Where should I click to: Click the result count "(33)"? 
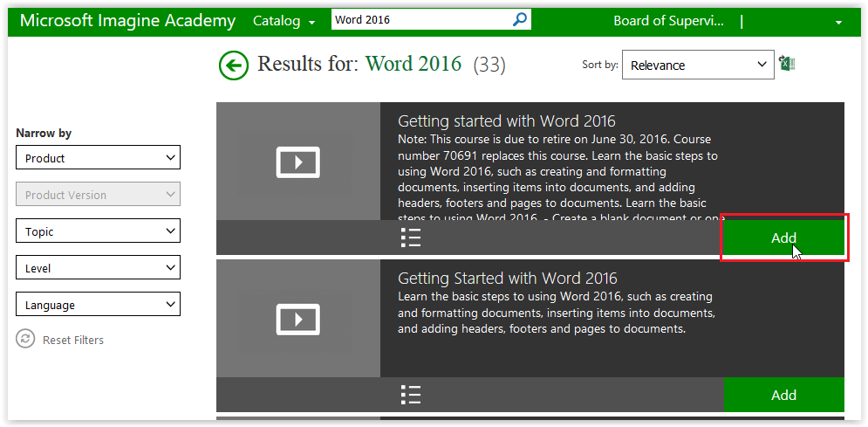point(489,65)
